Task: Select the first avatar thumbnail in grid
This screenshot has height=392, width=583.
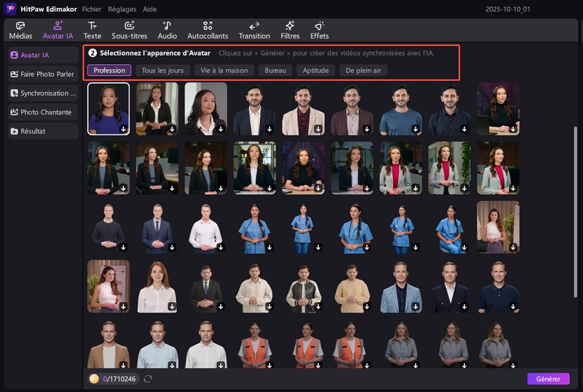Action: click(x=108, y=108)
